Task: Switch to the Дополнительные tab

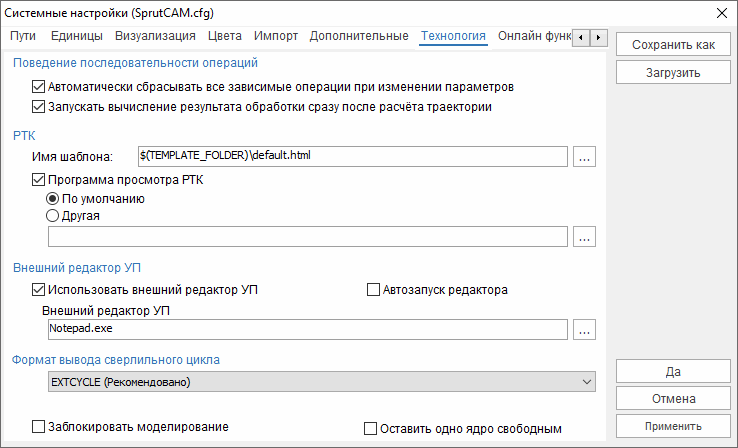Action: (x=359, y=36)
